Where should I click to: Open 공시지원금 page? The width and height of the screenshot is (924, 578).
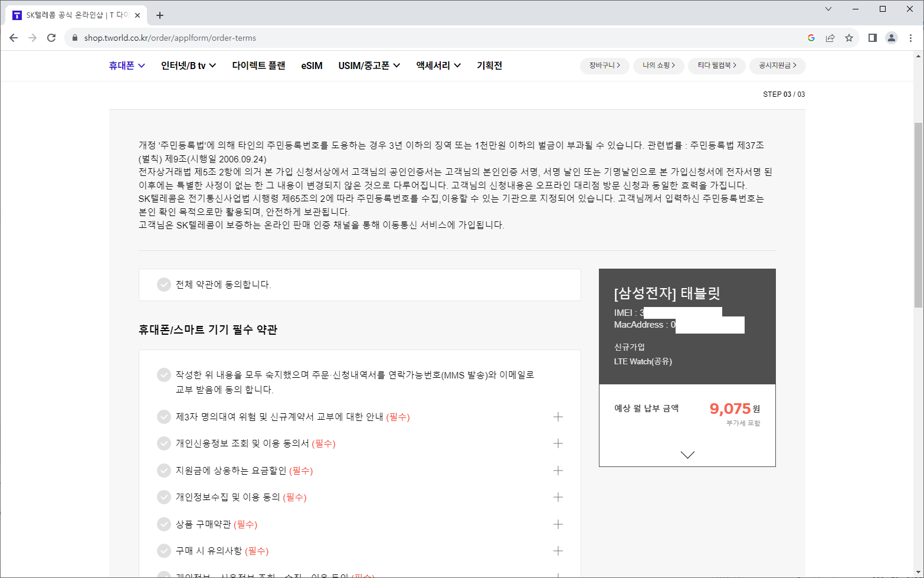point(778,66)
